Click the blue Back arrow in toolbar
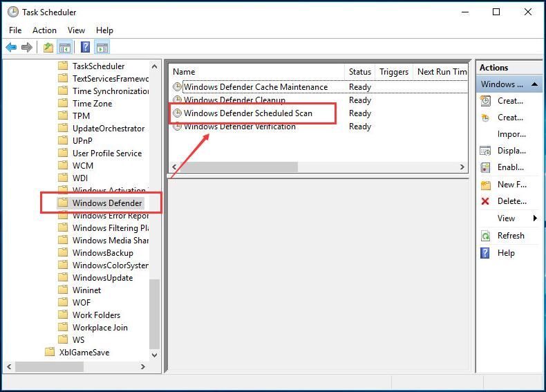Viewport: 546px width, 392px height. pos(11,48)
